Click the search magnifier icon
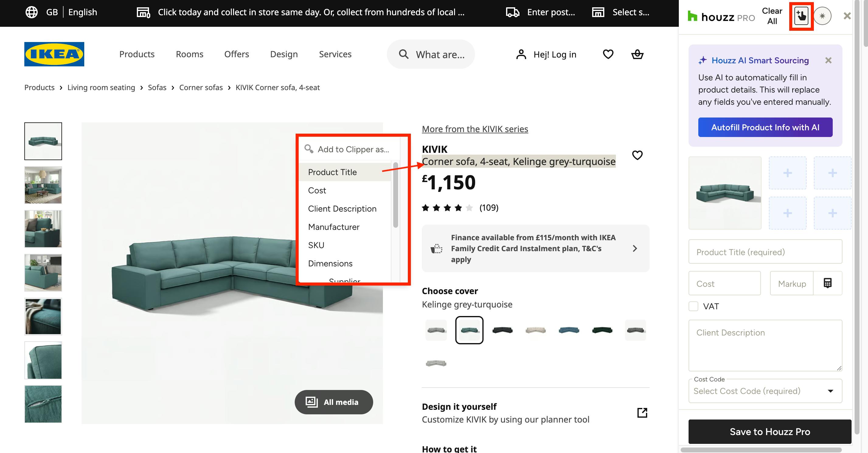Viewport: 868px width, 453px height. pos(403,54)
